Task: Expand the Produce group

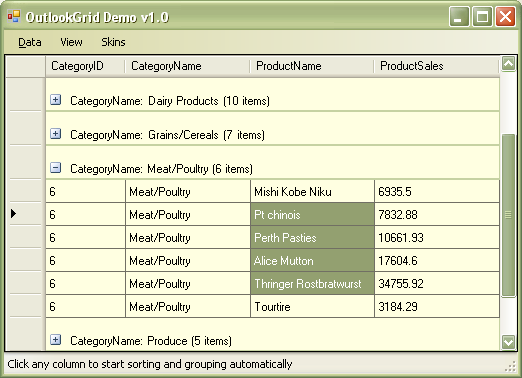Action: coord(56,340)
